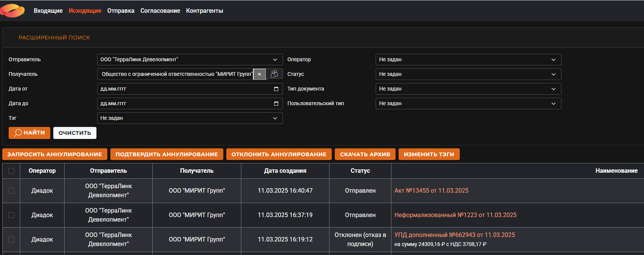Click the Найти search button

click(29, 133)
